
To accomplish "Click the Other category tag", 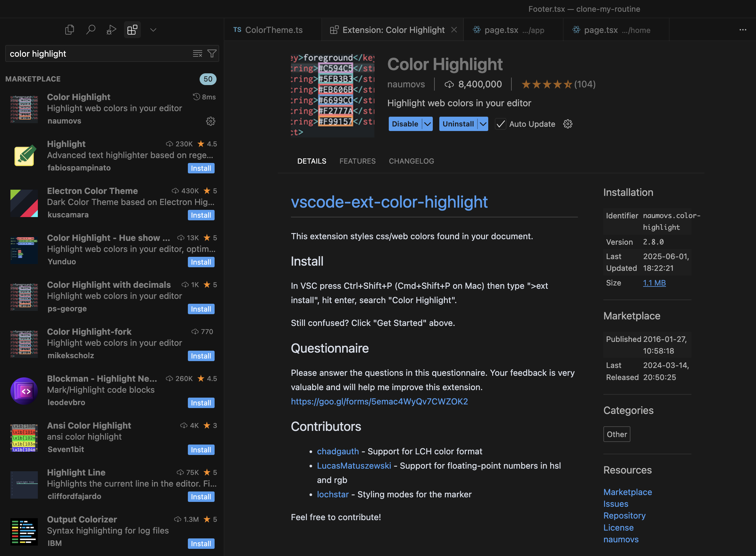I will pyautogui.click(x=616, y=434).
